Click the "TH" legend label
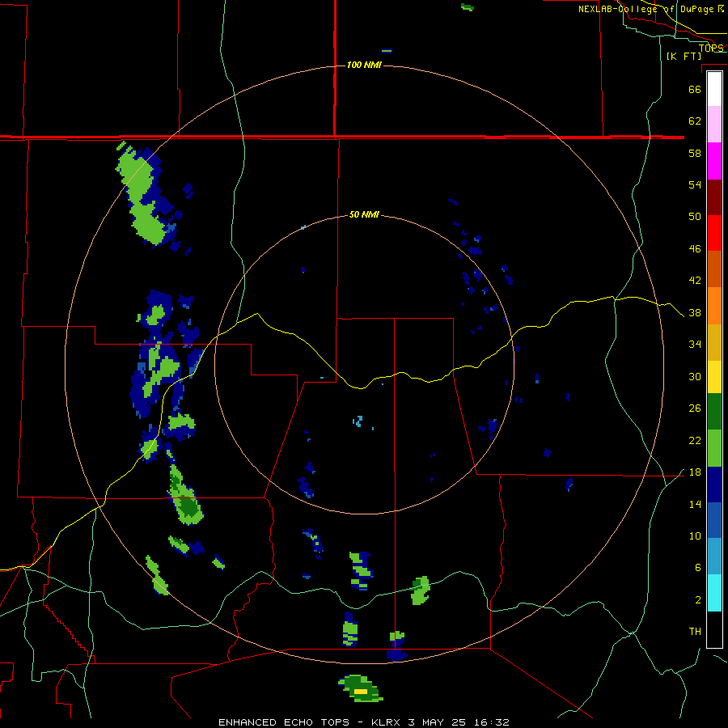 pyautogui.click(x=695, y=632)
